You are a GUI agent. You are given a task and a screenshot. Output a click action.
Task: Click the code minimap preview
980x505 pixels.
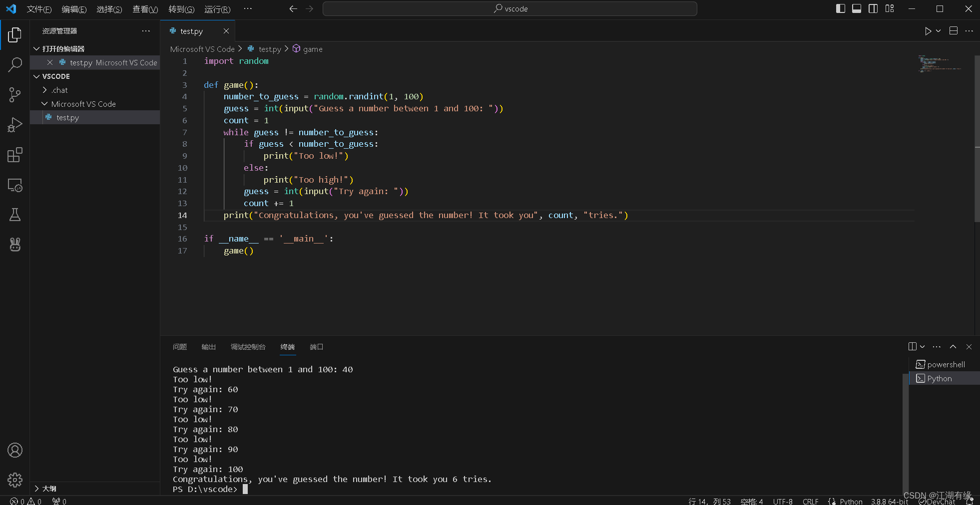(941, 64)
